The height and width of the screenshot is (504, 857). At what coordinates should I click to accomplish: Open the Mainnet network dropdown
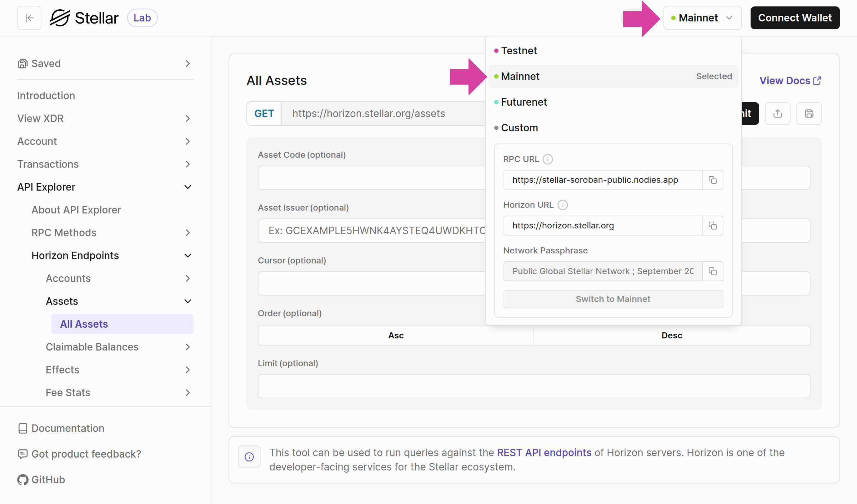click(x=702, y=17)
